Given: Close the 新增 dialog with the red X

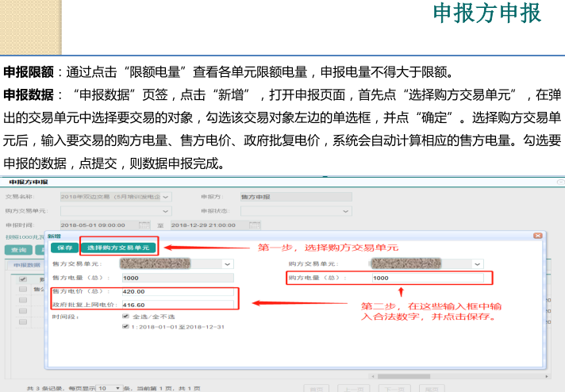Looking at the screenshot, I should 539,236.
